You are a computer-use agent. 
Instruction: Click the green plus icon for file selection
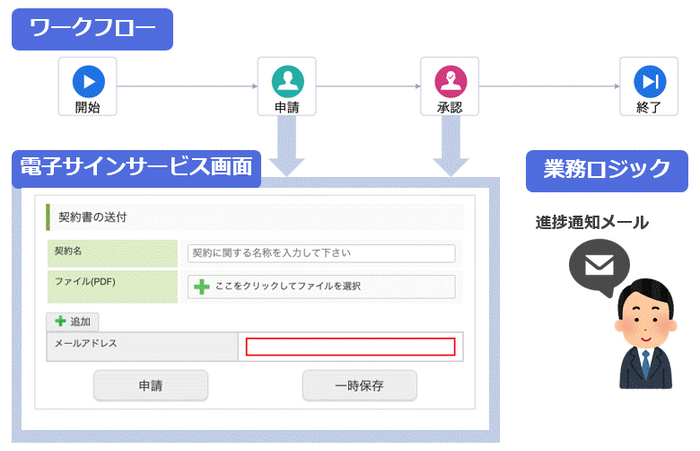tap(202, 287)
